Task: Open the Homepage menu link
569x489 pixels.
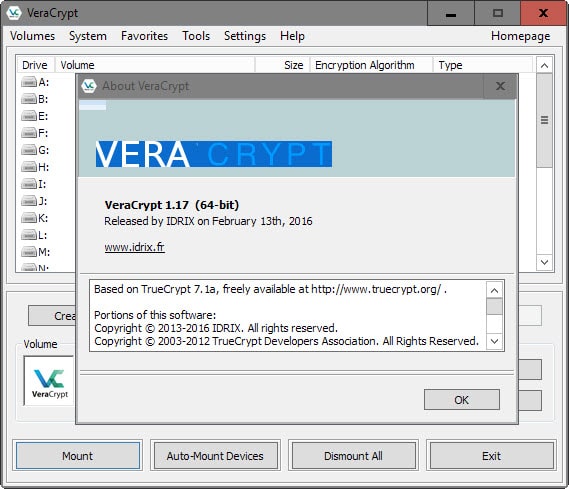Action: [520, 36]
